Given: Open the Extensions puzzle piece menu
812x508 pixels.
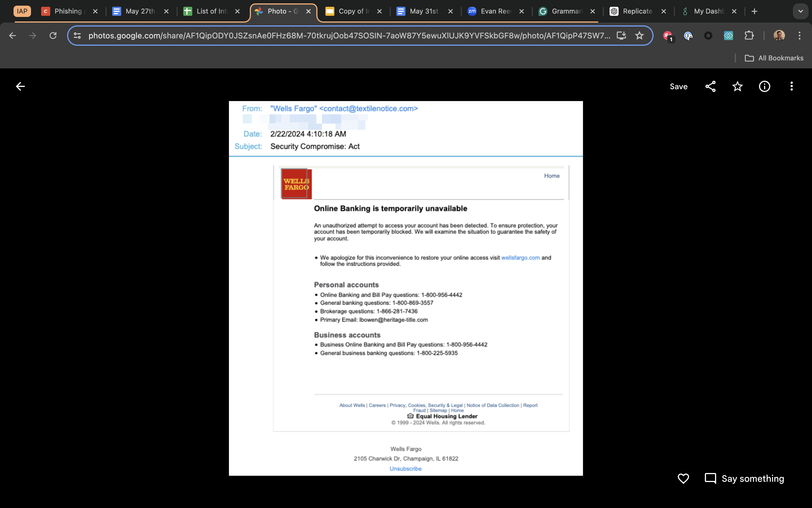Looking at the screenshot, I should coord(749,36).
